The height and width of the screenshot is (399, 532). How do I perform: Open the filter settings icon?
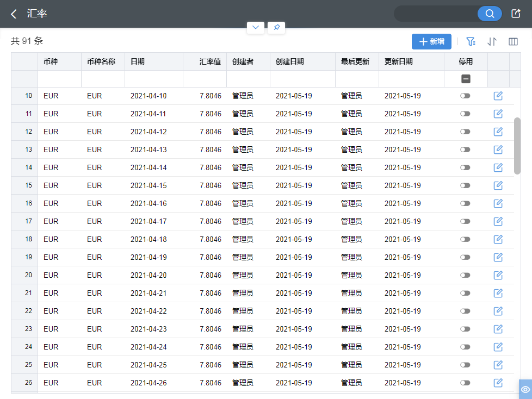471,41
